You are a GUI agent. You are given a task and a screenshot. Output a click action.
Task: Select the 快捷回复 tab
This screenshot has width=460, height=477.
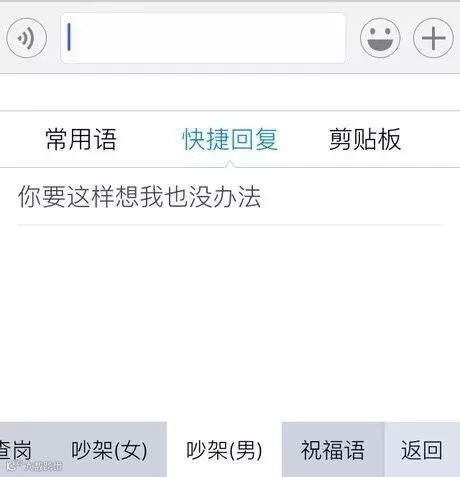tap(230, 139)
